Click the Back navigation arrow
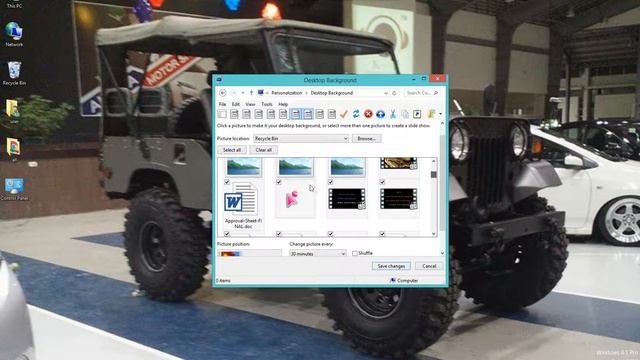640x360 pixels. 222,93
